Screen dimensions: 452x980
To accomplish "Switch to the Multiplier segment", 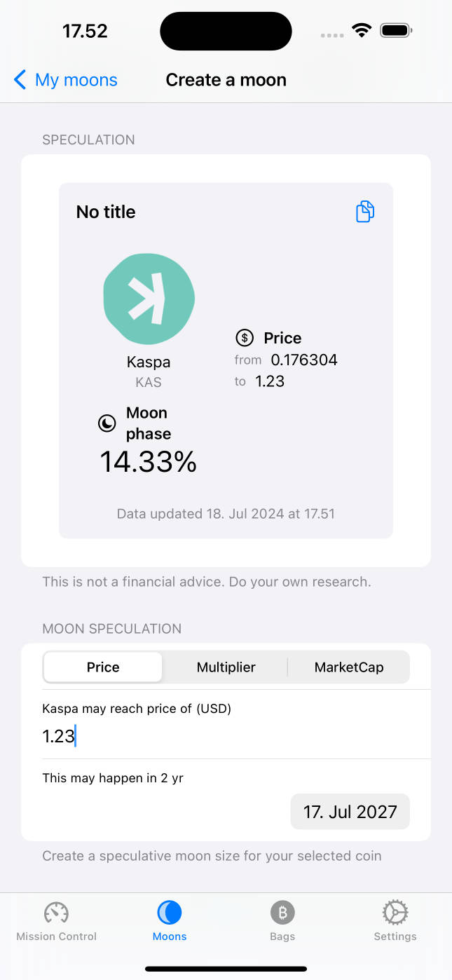I will [x=226, y=667].
